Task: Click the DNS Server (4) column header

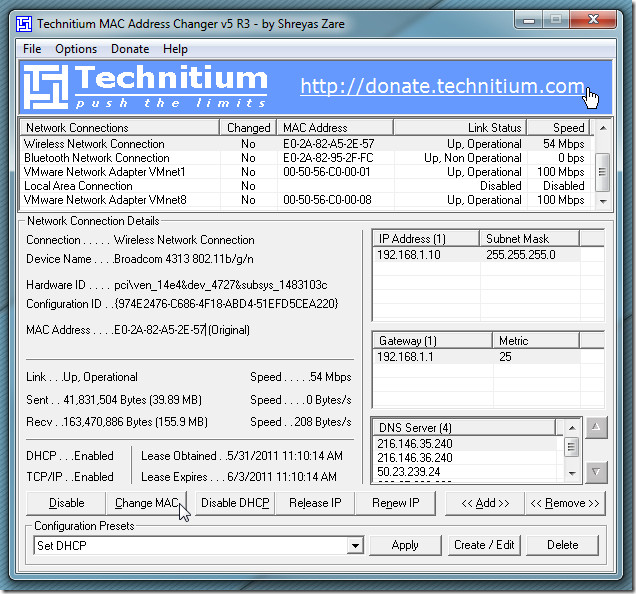Action: [464, 428]
